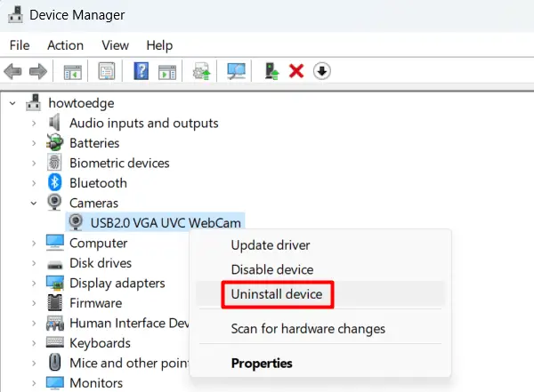Click the howtoedge computer root icon
534x392 pixels.
pos(34,102)
